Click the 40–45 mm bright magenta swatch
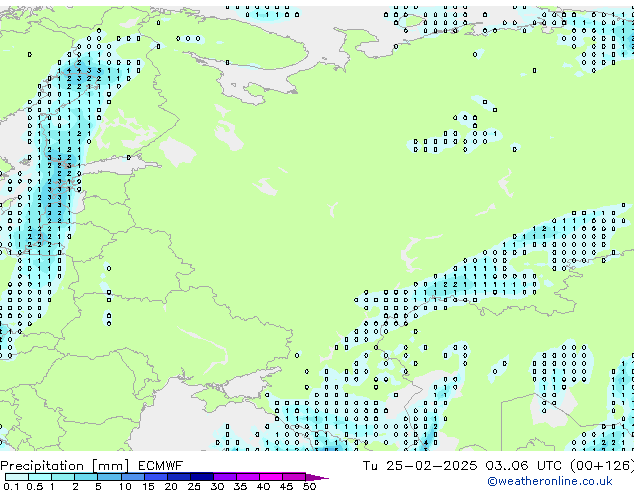Viewport: 634px width, 490px height. 271,477
